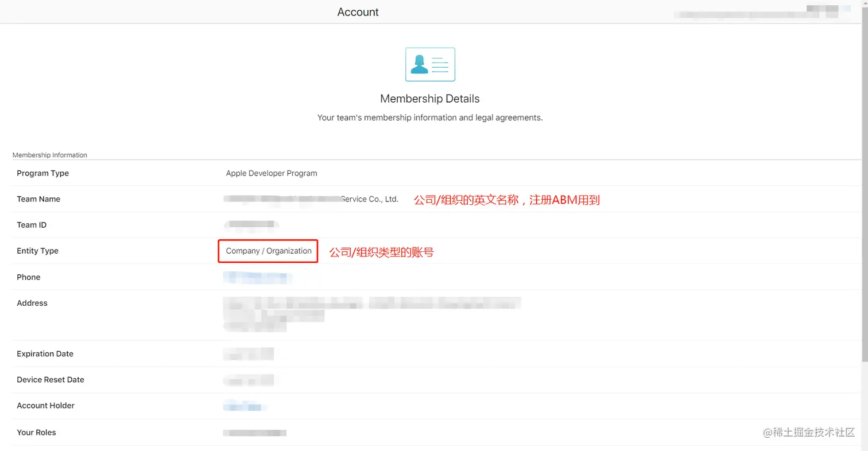Click the Membership Details profile card icon
This screenshot has width=868, height=451.
(429, 64)
